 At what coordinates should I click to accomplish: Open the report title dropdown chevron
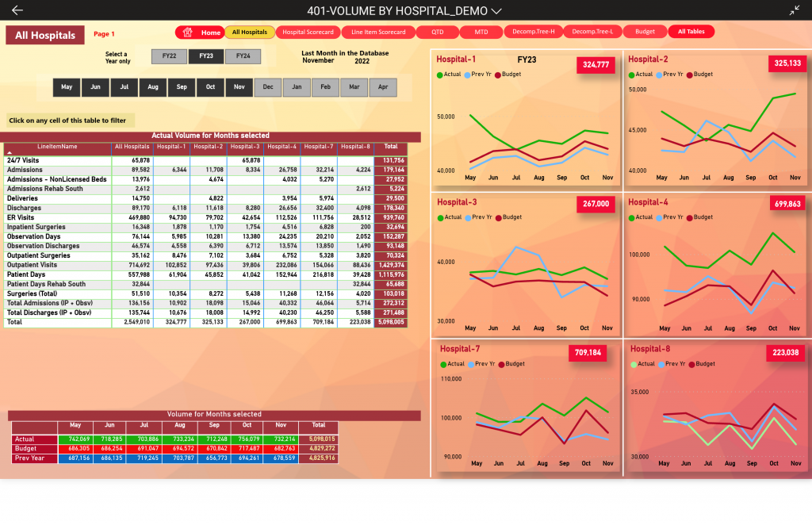coord(497,10)
